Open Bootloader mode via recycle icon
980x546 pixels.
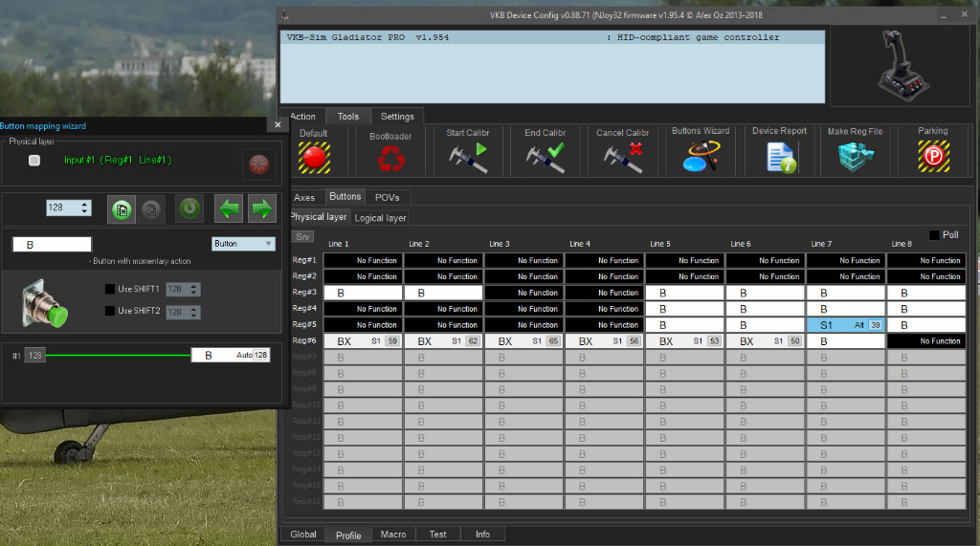tap(390, 157)
